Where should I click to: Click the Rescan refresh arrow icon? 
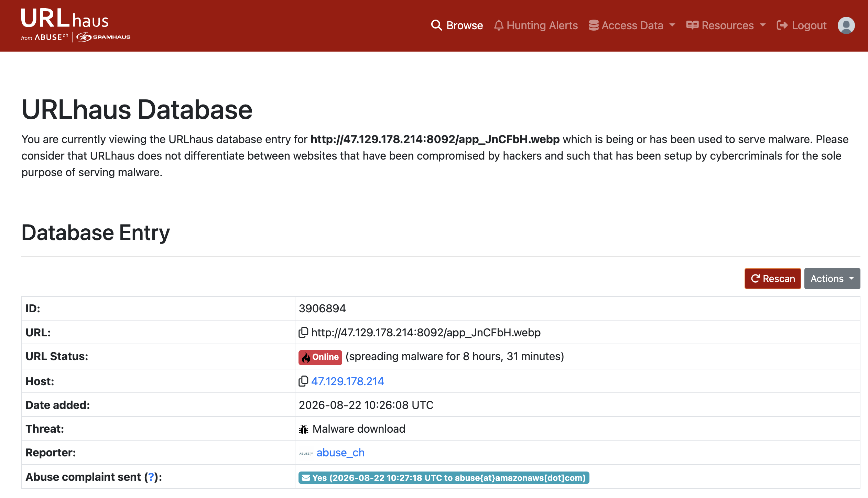tap(755, 279)
